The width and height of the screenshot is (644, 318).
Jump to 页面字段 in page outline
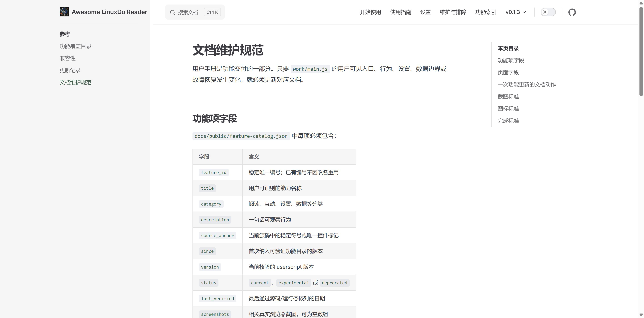click(x=508, y=72)
